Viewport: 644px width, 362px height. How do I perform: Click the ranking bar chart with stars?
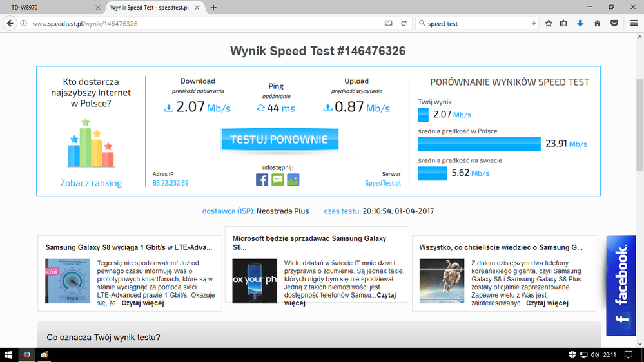(91, 143)
